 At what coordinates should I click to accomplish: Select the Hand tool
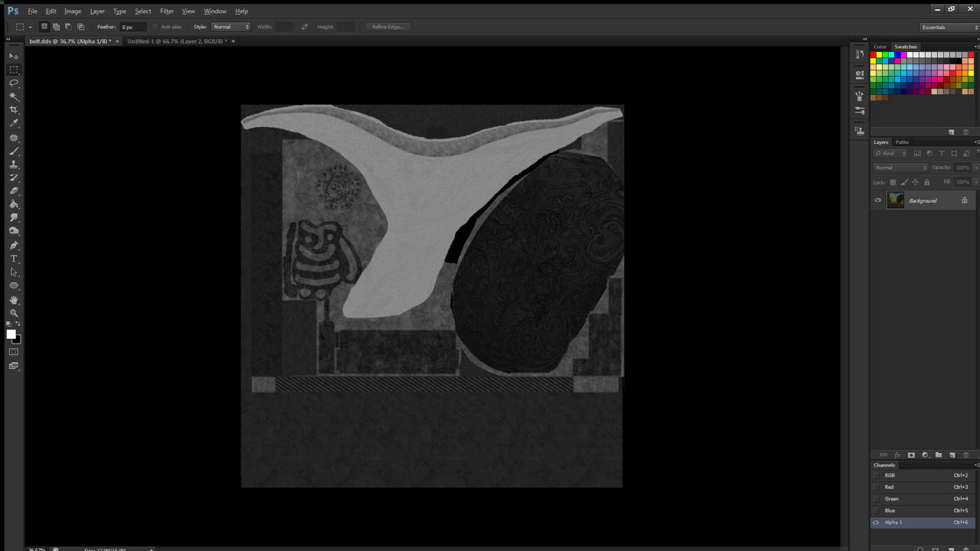(x=14, y=300)
